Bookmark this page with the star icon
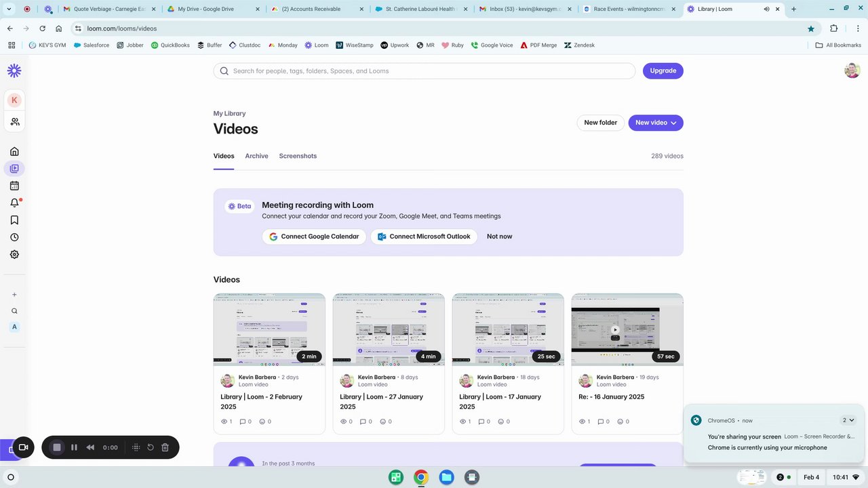The height and width of the screenshot is (488, 868). coord(811,28)
